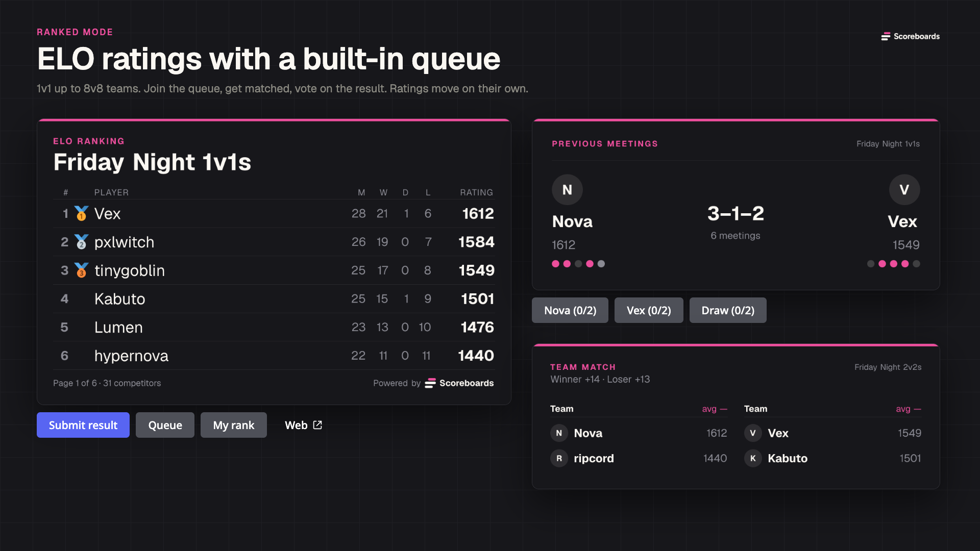This screenshot has width=980, height=551.
Task: Select the Kabuto row in ELO ranking table
Action: point(274,299)
